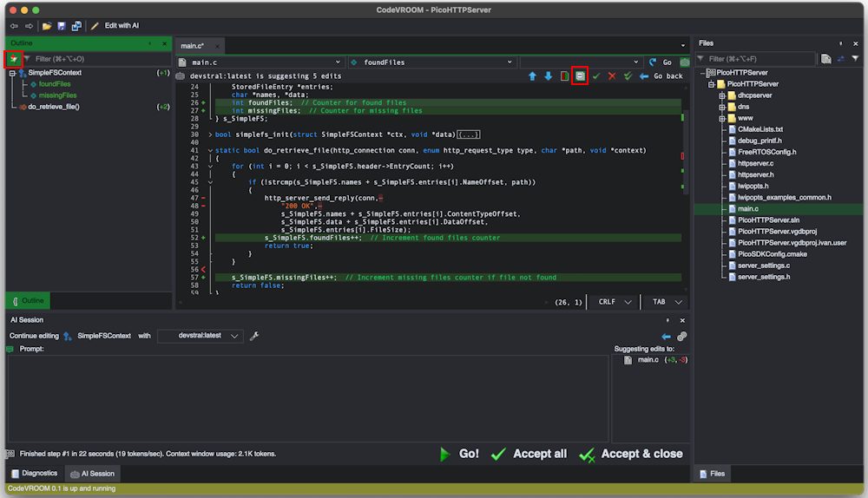Viewport: 868px width, 498px height.
Task: Expand the www folder node
Action: [722, 118]
